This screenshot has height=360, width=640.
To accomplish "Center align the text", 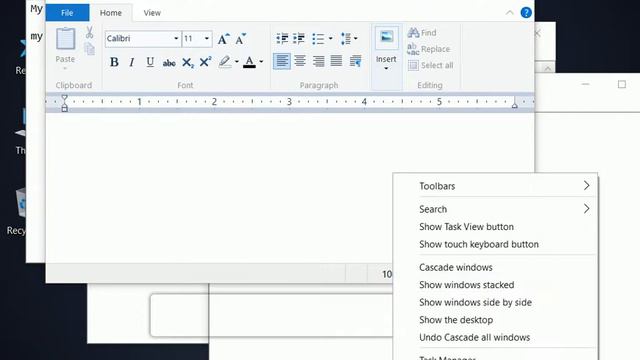I will [x=300, y=61].
